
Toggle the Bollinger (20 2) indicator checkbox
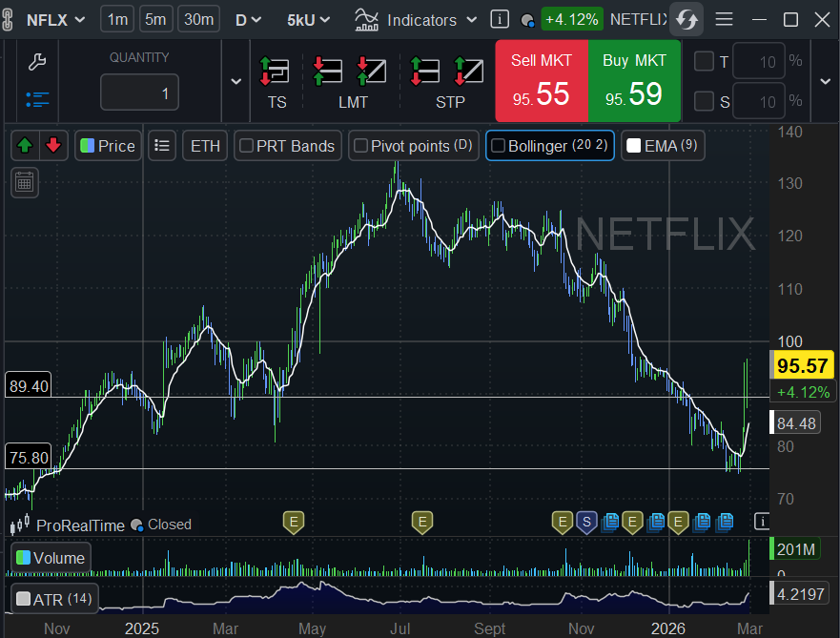coord(498,146)
